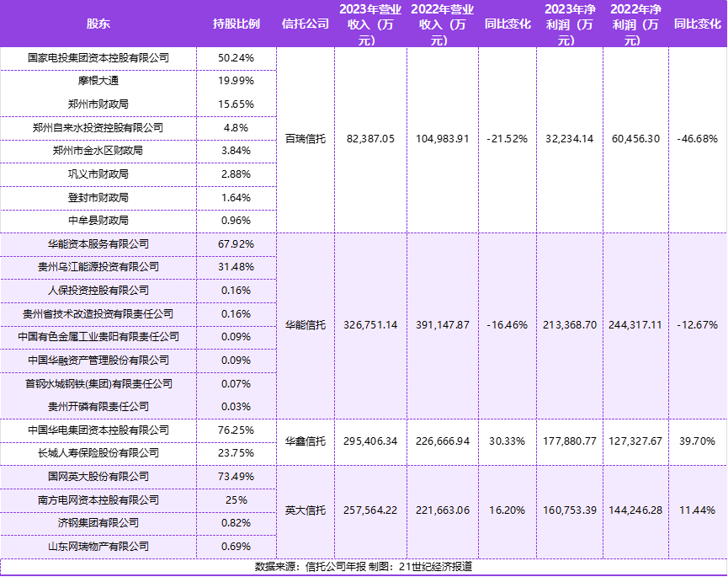The width and height of the screenshot is (728, 577).
Task: Select the 贵州开磷有限责任公司 cell
Action: pyautogui.click(x=98, y=407)
